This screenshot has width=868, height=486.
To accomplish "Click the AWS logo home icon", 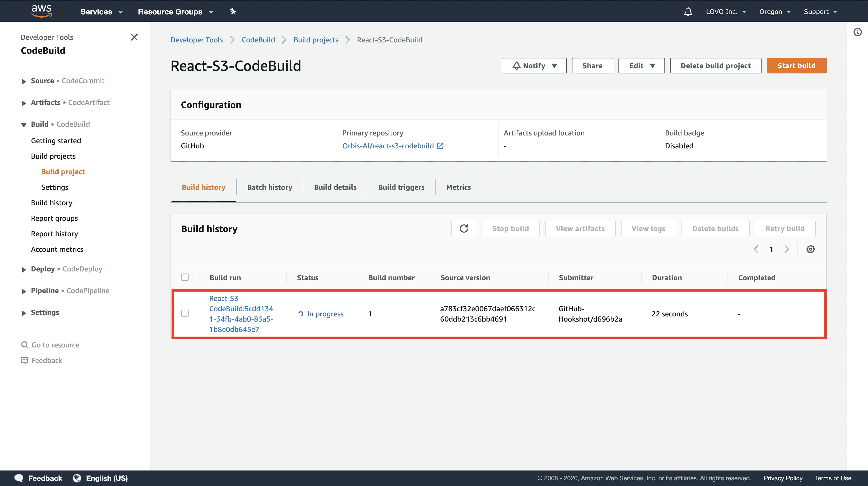I will 41,11.
